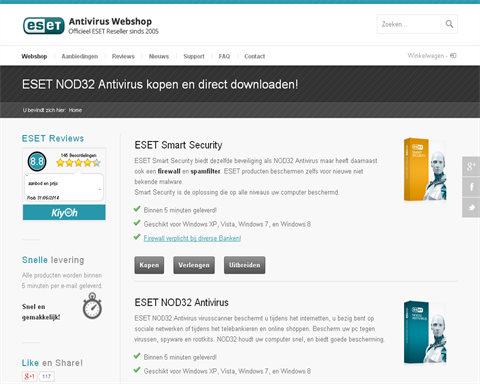Click the 117 share count bubble
Screen dimensions: 480x384
point(46,376)
